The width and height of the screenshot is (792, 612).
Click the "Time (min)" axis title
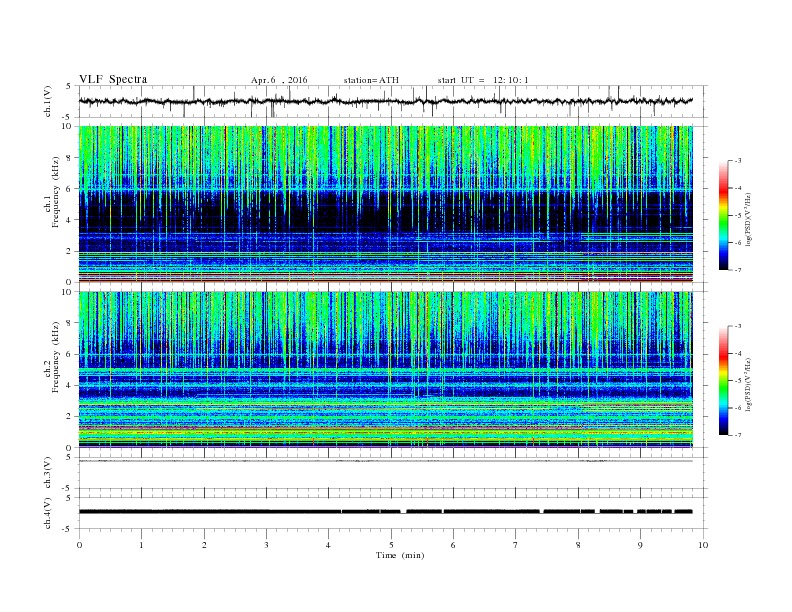pyautogui.click(x=400, y=555)
